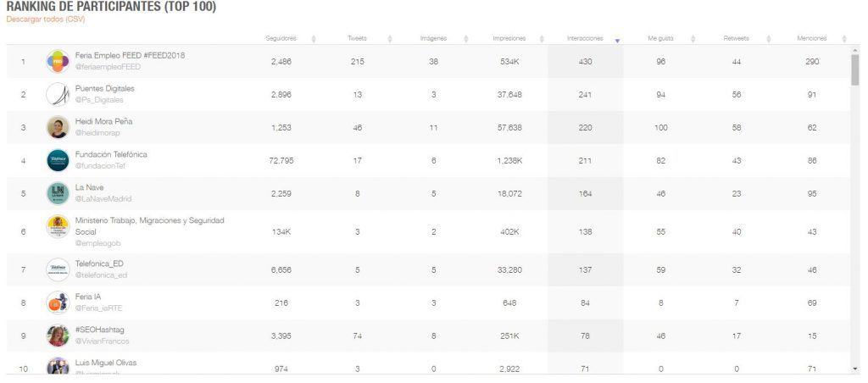Select the Me gusta column header
The width and height of the screenshot is (868, 383).
[660, 39]
